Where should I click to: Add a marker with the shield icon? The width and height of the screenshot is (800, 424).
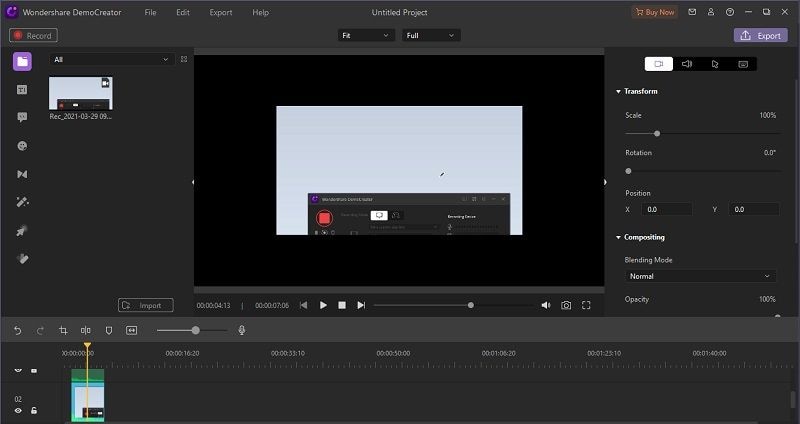109,331
